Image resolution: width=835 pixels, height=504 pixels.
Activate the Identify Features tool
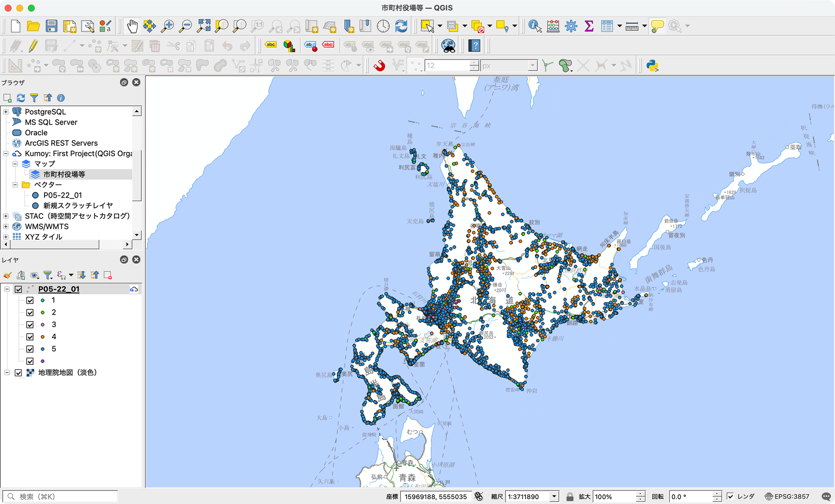533,26
